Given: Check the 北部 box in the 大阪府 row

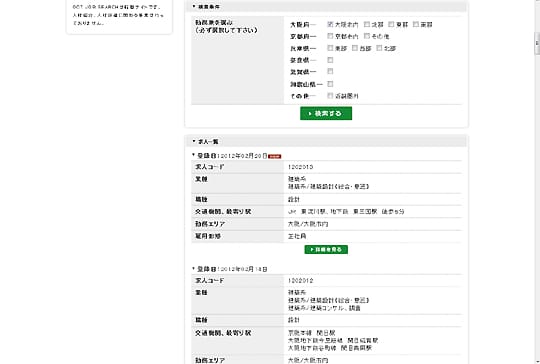Looking at the screenshot, I should pos(367,24).
